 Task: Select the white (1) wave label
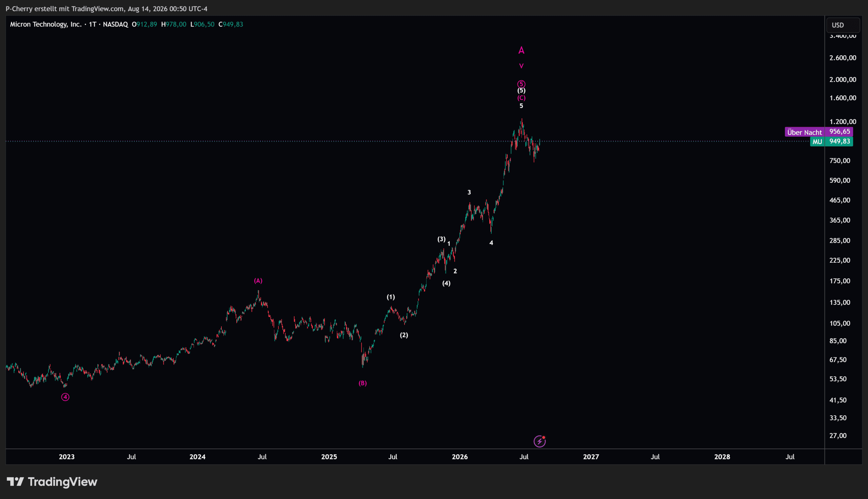pos(391,297)
